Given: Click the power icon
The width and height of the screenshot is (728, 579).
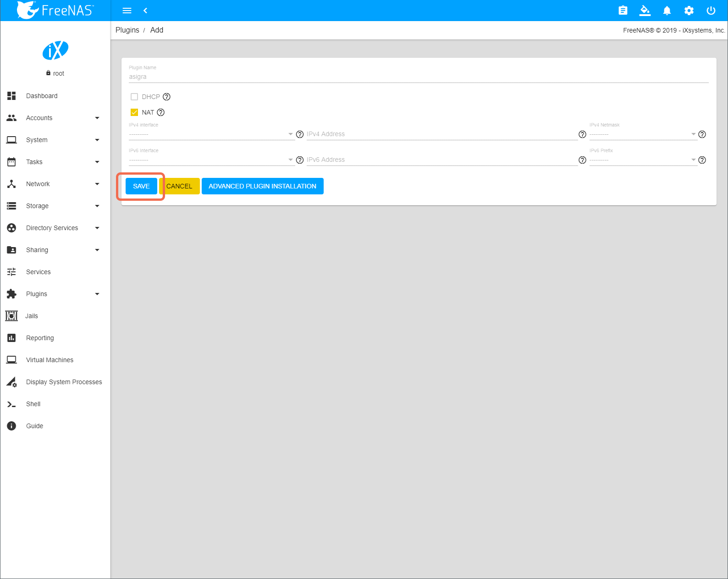Looking at the screenshot, I should click(x=711, y=11).
